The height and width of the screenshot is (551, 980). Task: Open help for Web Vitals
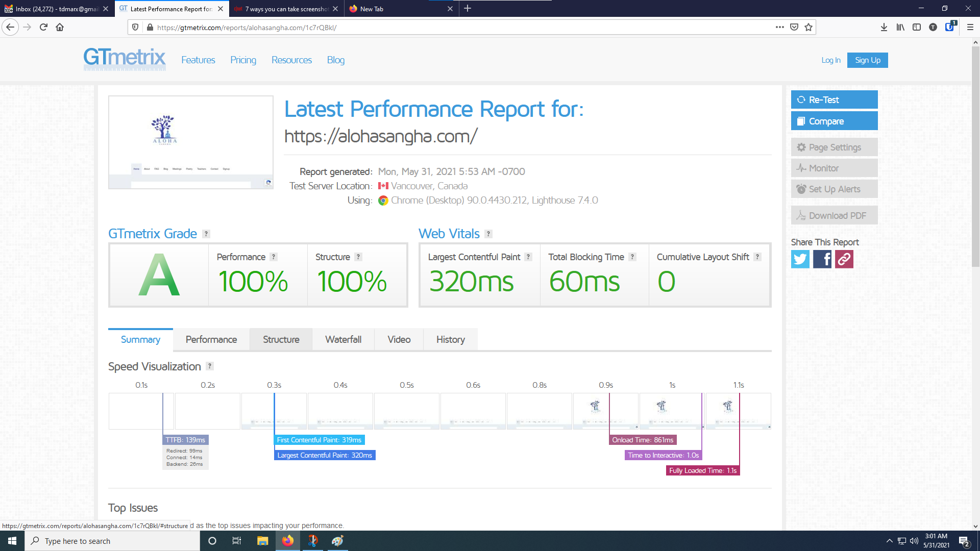[x=488, y=234]
